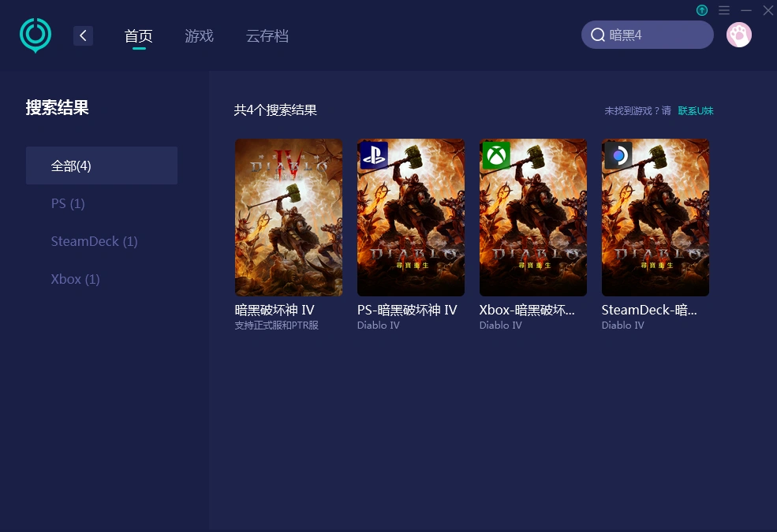Open the 云存档 tab
This screenshot has width=777, height=532.
[267, 35]
